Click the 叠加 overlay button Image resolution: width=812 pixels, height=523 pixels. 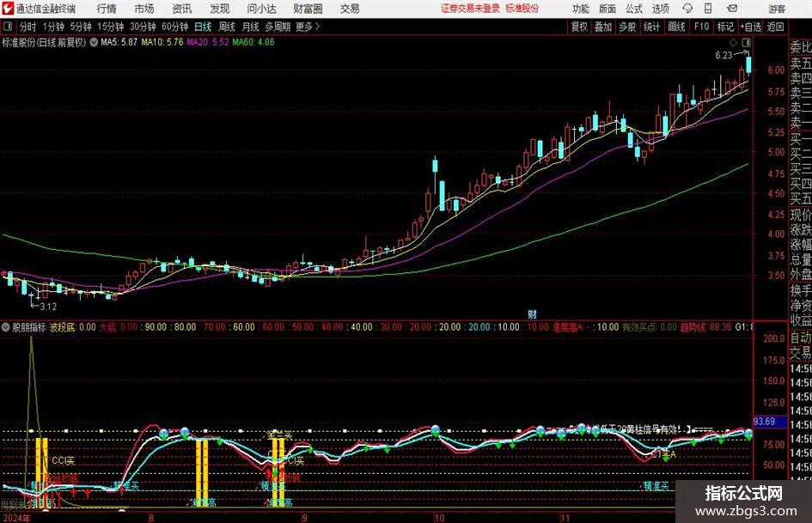603,27
